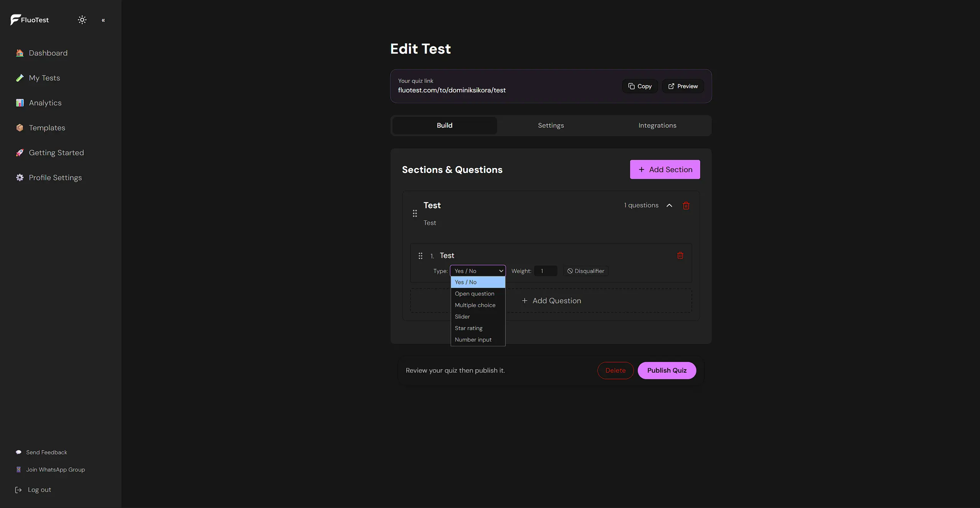Screen dimensions: 980x508
Task: Collapse the Test section with the chevron
Action: pos(669,206)
